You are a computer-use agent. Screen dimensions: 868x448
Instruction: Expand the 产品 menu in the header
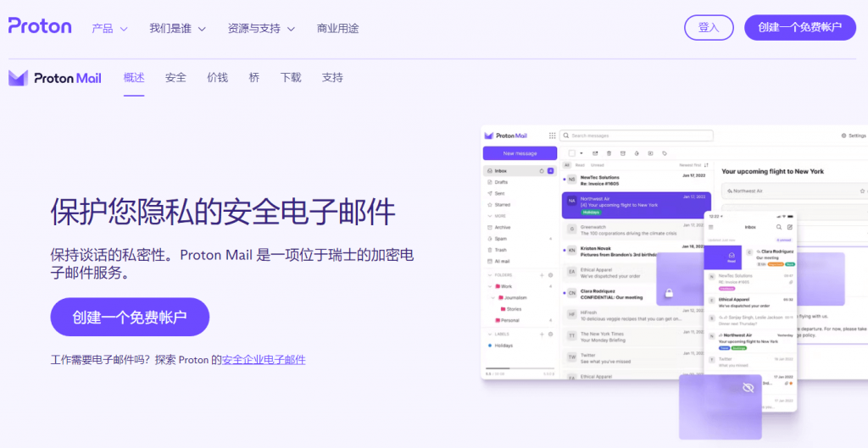pyautogui.click(x=109, y=28)
